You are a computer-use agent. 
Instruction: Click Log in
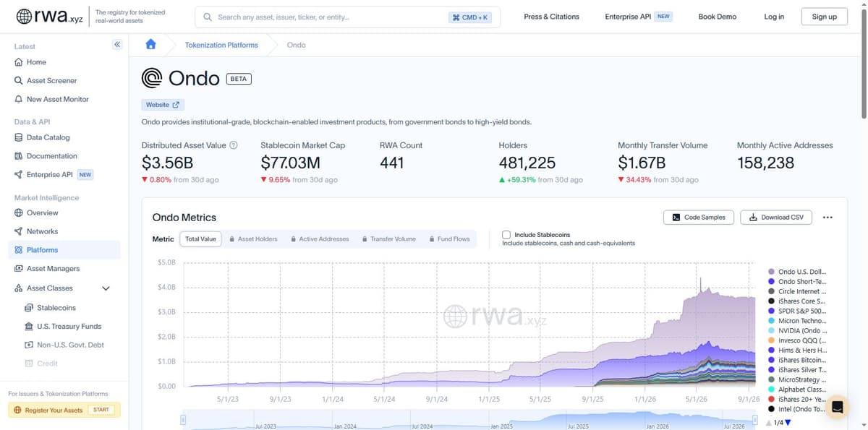pyautogui.click(x=774, y=17)
